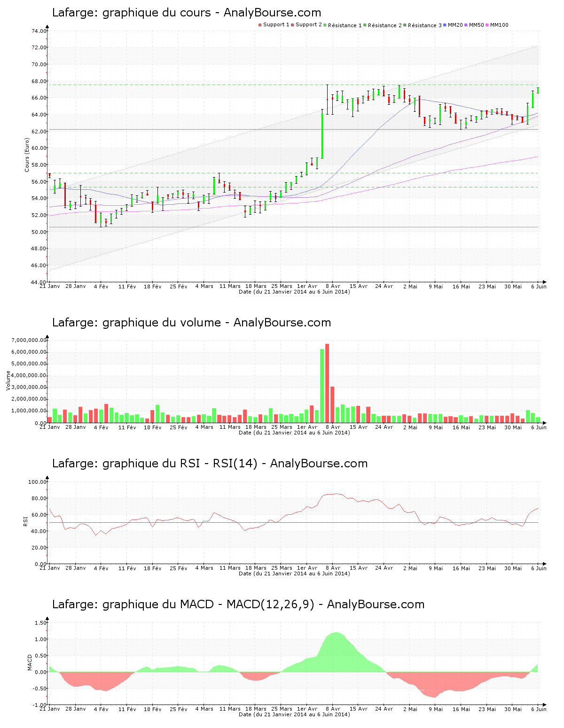564x728 pixels.
Task: Click the '21 Janv' date on the volume chart axis
Action: (50, 427)
